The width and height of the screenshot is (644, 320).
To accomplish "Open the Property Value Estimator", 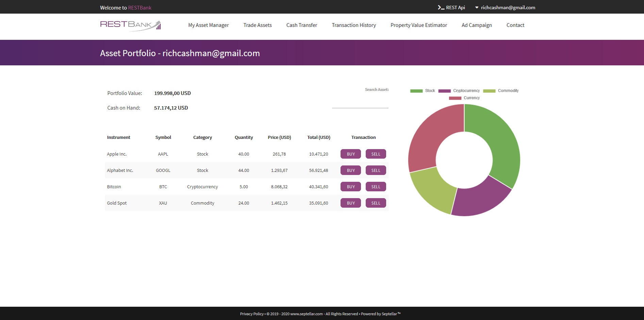I will (418, 25).
